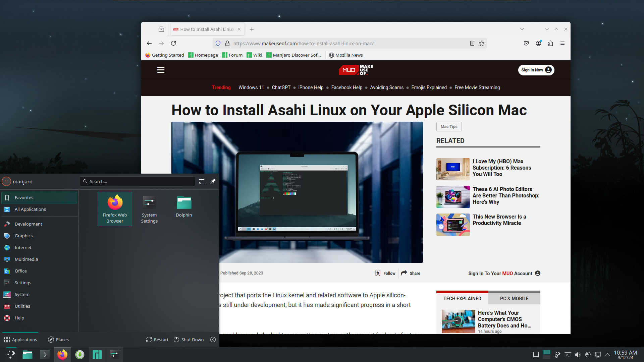
Task: Switch to PC & Mobile tab
Action: (515, 298)
